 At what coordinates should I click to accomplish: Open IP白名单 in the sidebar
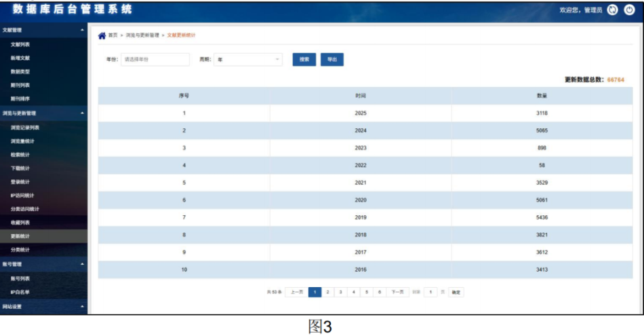[20, 292]
